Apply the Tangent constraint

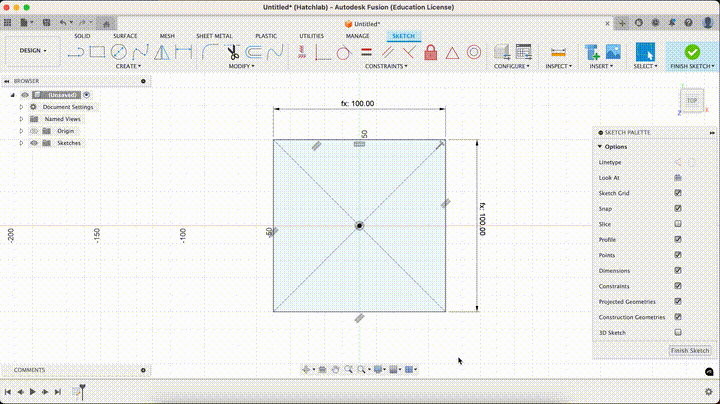(343, 53)
